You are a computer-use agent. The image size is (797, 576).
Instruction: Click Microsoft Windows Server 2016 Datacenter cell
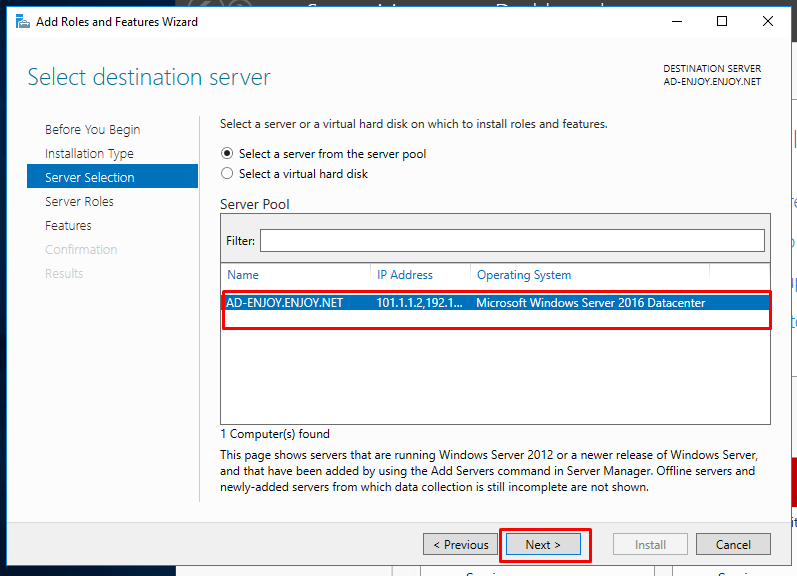point(591,303)
